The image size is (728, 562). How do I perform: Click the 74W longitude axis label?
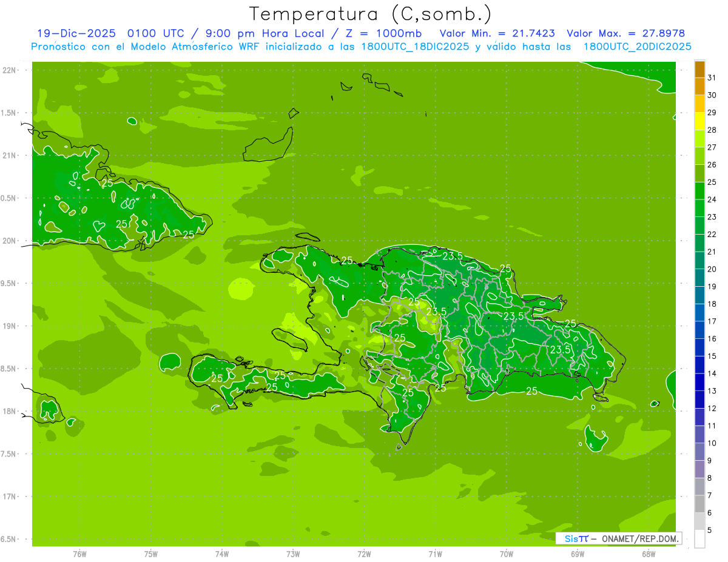pyautogui.click(x=221, y=554)
